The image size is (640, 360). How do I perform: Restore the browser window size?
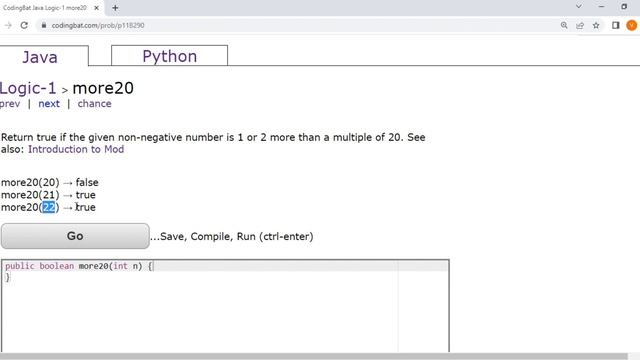[624, 7]
